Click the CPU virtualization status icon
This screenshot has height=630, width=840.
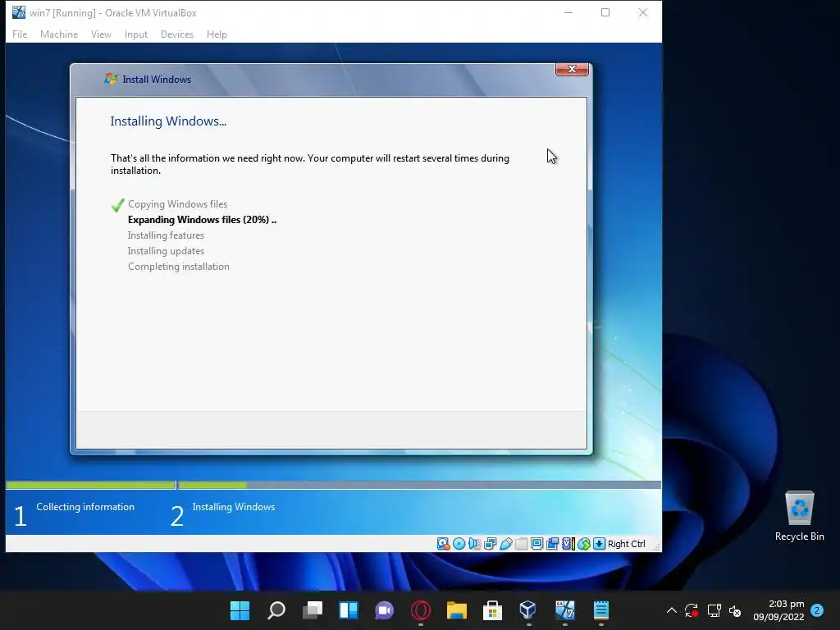(x=568, y=544)
